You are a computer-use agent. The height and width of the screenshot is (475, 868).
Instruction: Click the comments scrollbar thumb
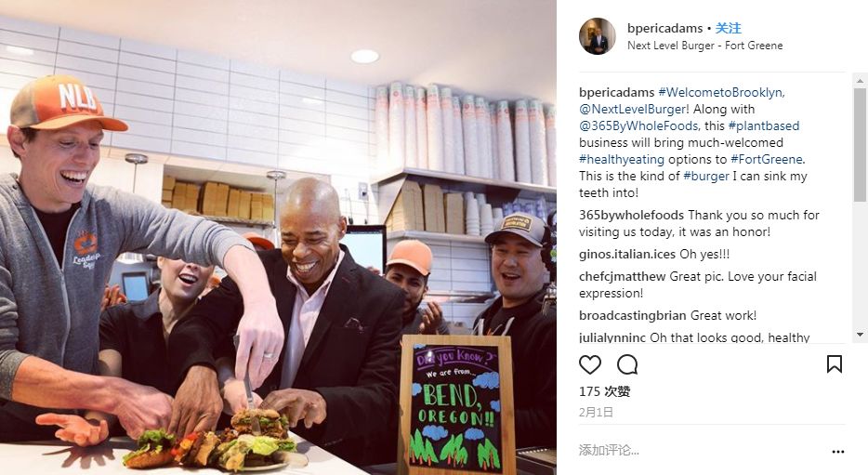(x=860, y=145)
